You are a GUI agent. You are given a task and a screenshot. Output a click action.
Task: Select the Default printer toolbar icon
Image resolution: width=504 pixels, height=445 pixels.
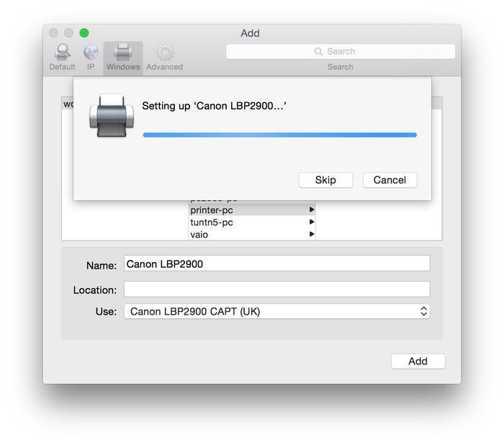(63, 52)
